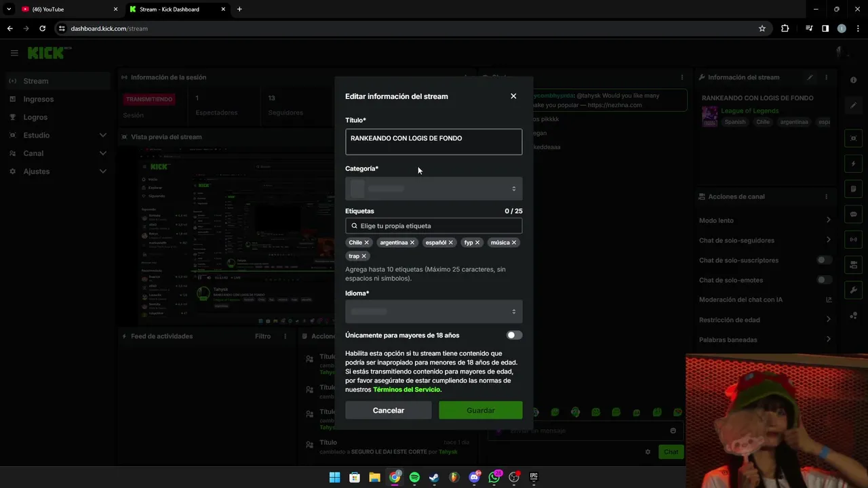This screenshot has height=488, width=868.
Task: Open chat settings gear icon
Action: click(648, 452)
